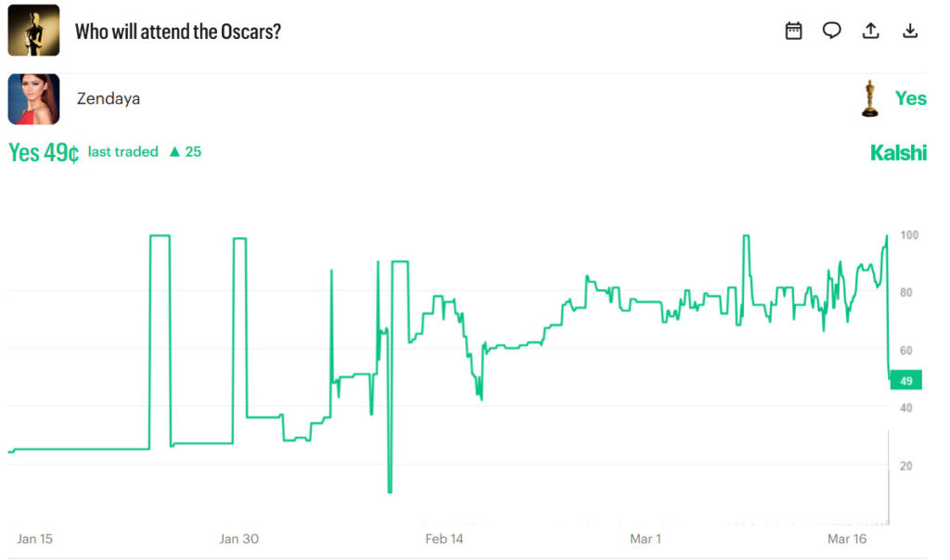The image size is (950, 560).
Task: Click the Kalshi logo
Action: click(x=898, y=153)
